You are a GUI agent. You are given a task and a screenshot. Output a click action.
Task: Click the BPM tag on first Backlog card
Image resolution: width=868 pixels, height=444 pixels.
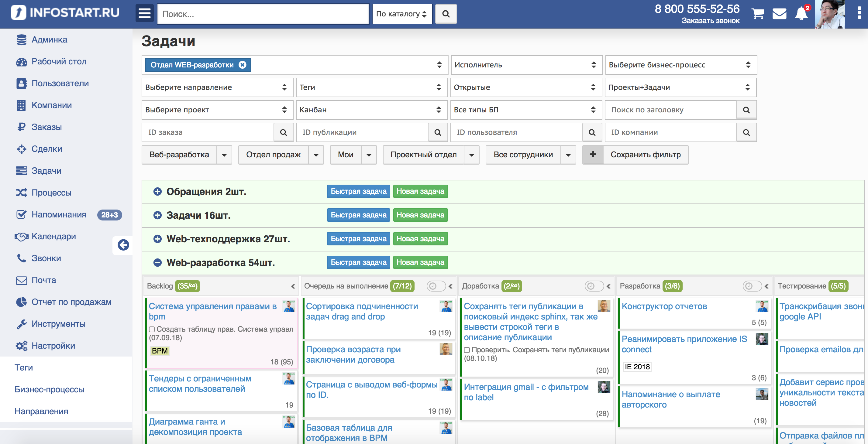tap(160, 351)
